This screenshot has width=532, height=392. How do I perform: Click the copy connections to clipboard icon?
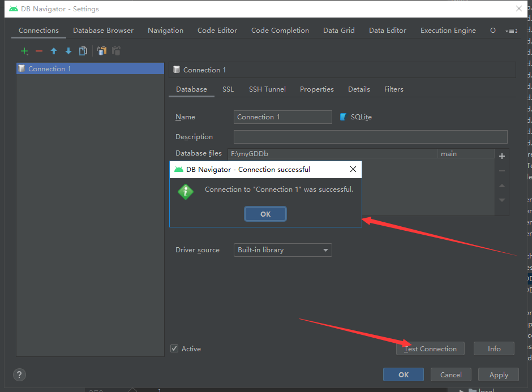click(101, 51)
